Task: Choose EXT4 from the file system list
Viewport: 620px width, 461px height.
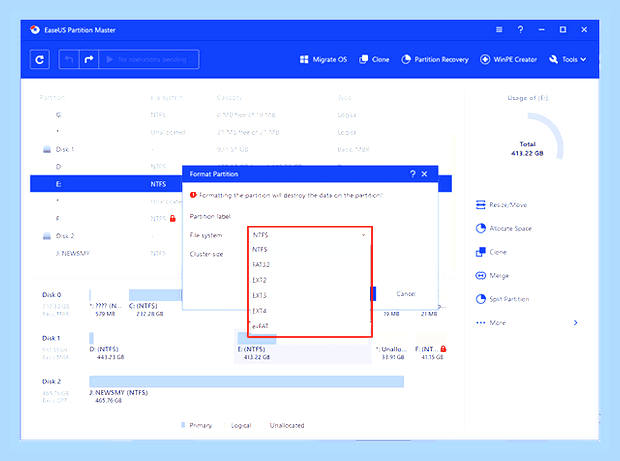Action: (309, 311)
